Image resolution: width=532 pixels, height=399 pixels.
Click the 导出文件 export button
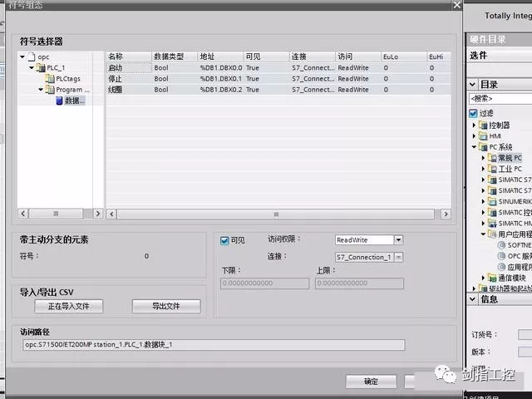pos(166,307)
